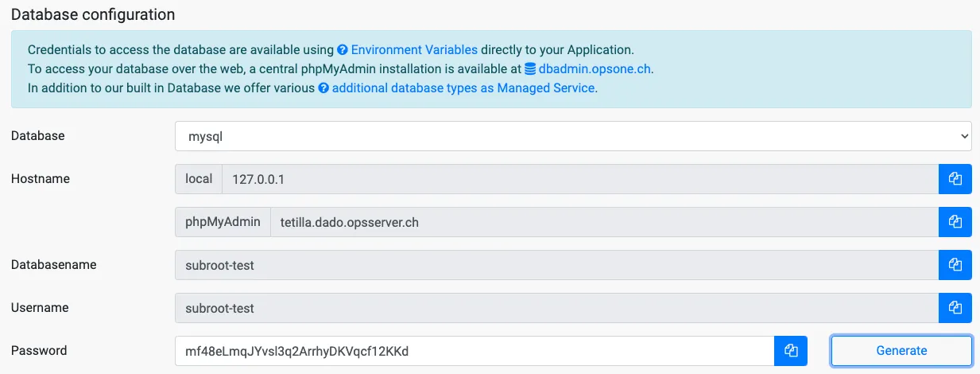Click the help icon before Environment Variables

(343, 49)
